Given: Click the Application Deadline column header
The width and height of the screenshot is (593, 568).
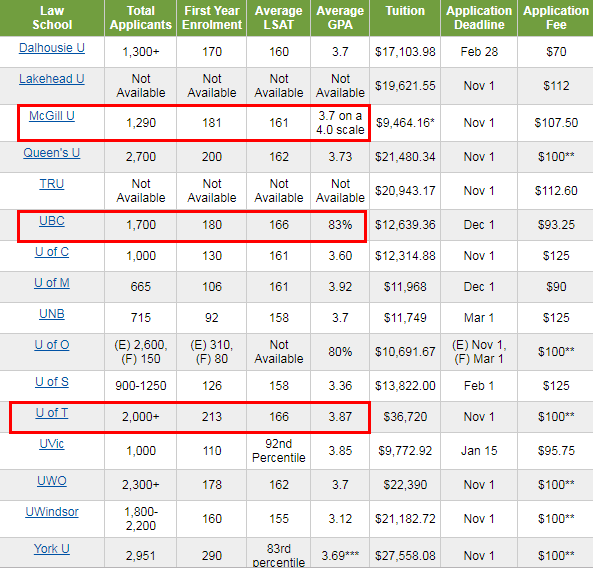Looking at the screenshot, I should click(479, 18).
